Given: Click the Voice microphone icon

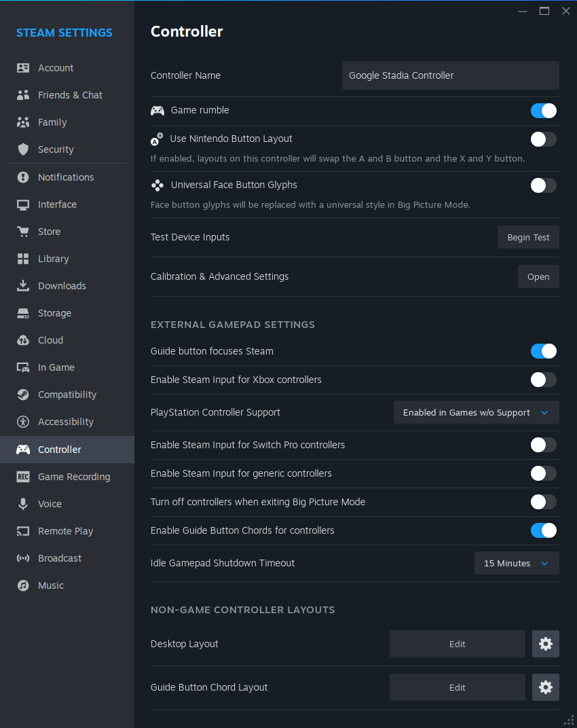Looking at the screenshot, I should [23, 504].
